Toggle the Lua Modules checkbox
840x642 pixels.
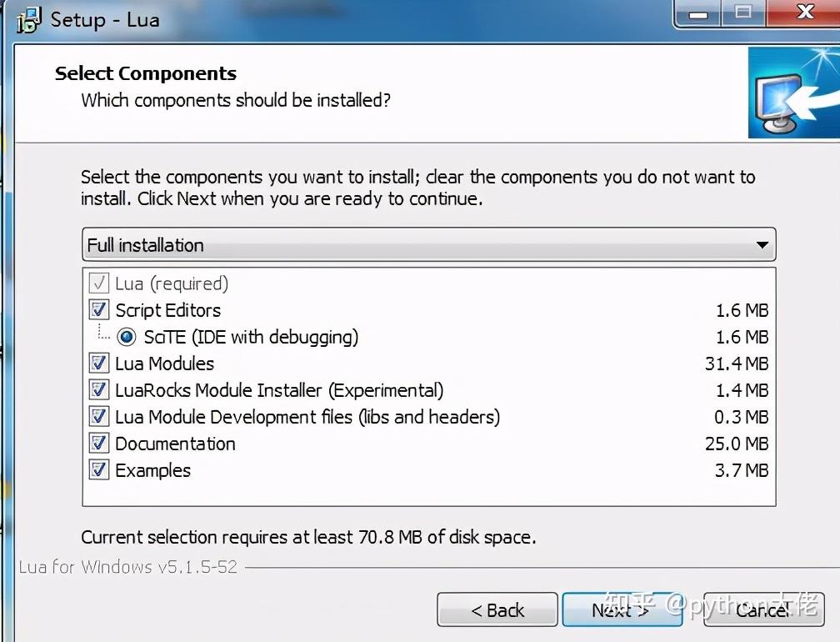[99, 364]
